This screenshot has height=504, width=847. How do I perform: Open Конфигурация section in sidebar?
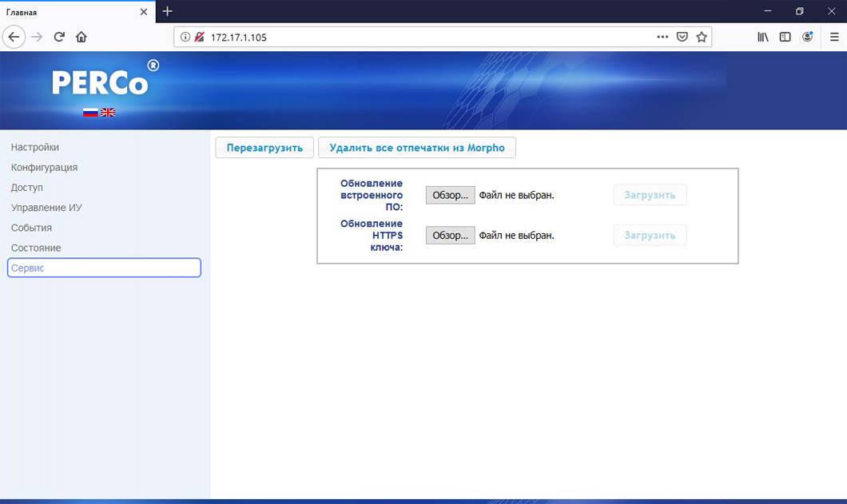point(44,168)
